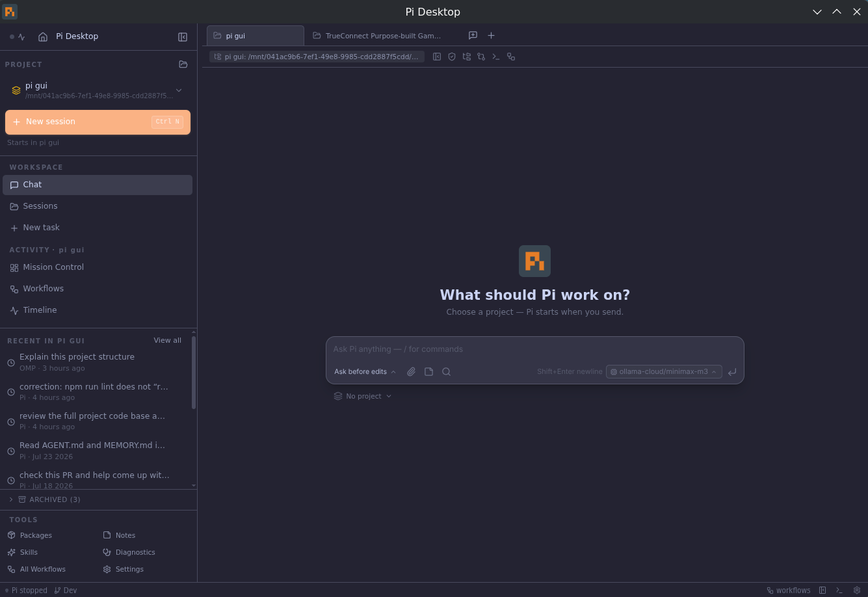Open terminal icon in path toolbar
Viewport: 868px width, 597px height.
[x=496, y=57]
